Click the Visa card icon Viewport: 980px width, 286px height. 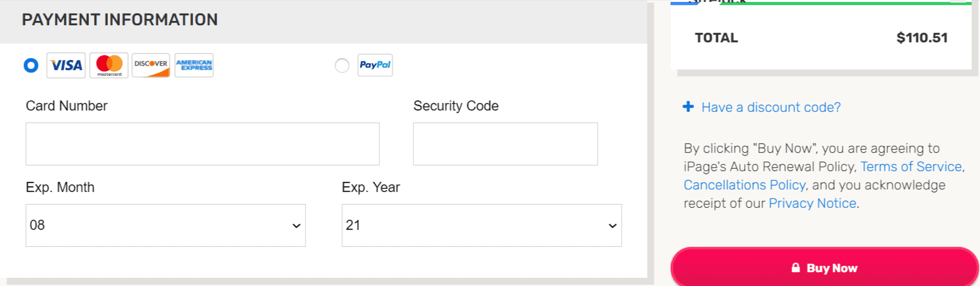(x=66, y=65)
